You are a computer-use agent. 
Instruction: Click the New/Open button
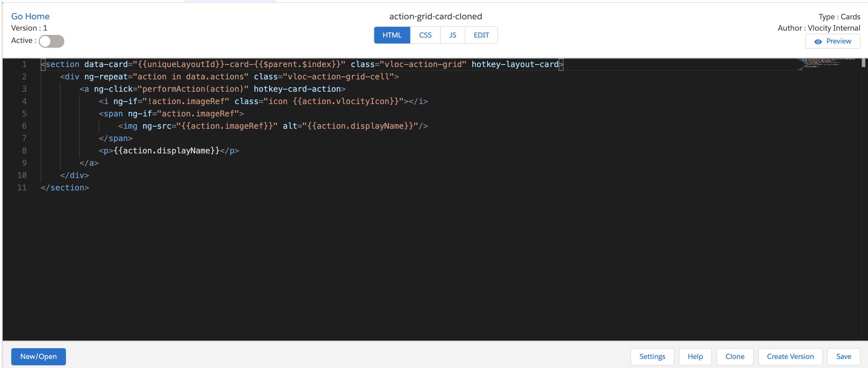pos(38,356)
